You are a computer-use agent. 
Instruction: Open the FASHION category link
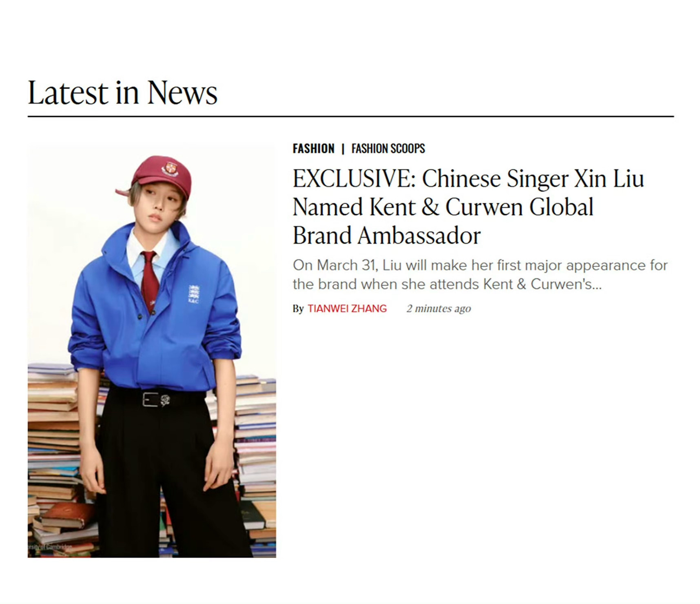(313, 149)
